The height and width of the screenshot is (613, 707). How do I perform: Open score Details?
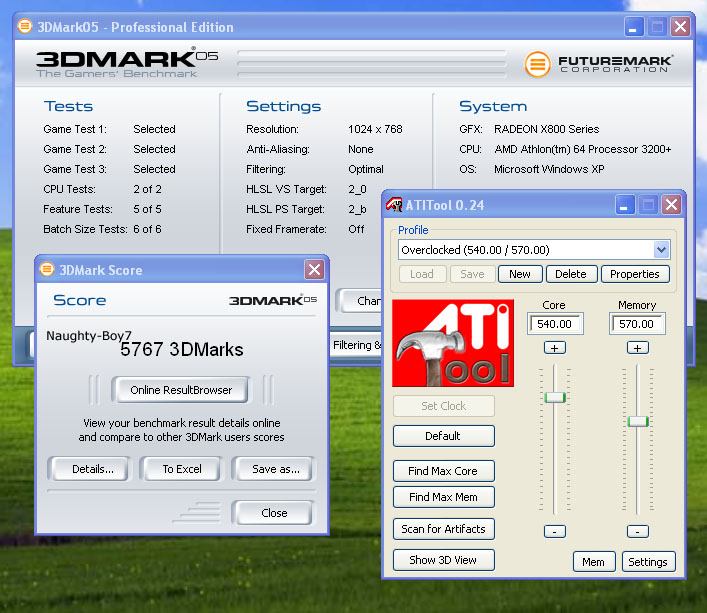[90, 469]
